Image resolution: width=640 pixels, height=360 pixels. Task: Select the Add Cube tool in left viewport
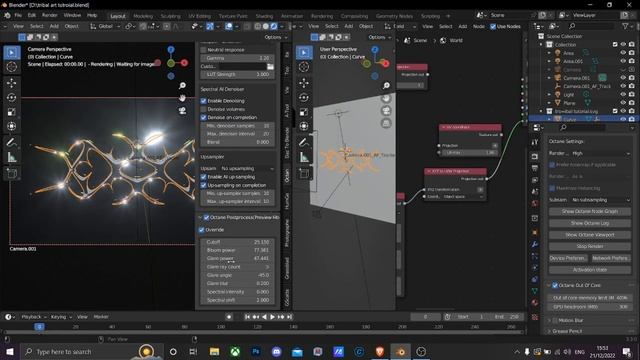(x=11, y=173)
